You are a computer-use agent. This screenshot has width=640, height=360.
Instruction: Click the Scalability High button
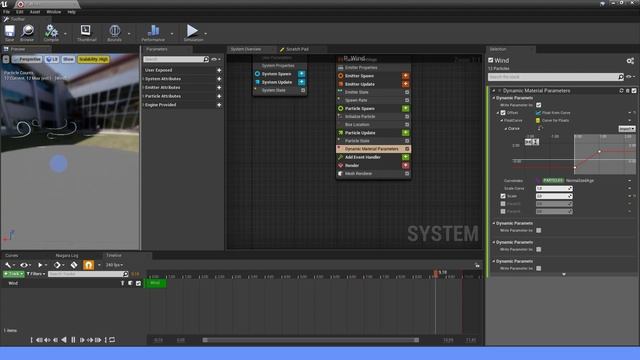click(x=93, y=59)
